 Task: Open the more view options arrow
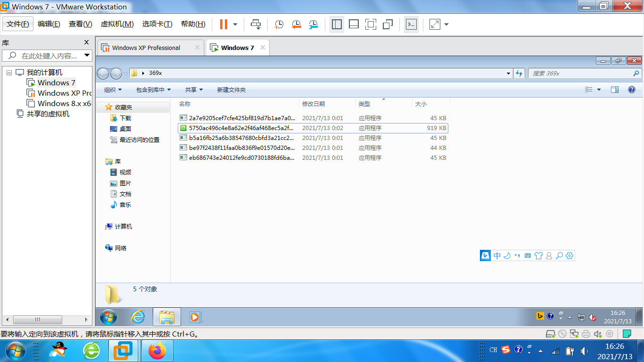tap(599, 90)
